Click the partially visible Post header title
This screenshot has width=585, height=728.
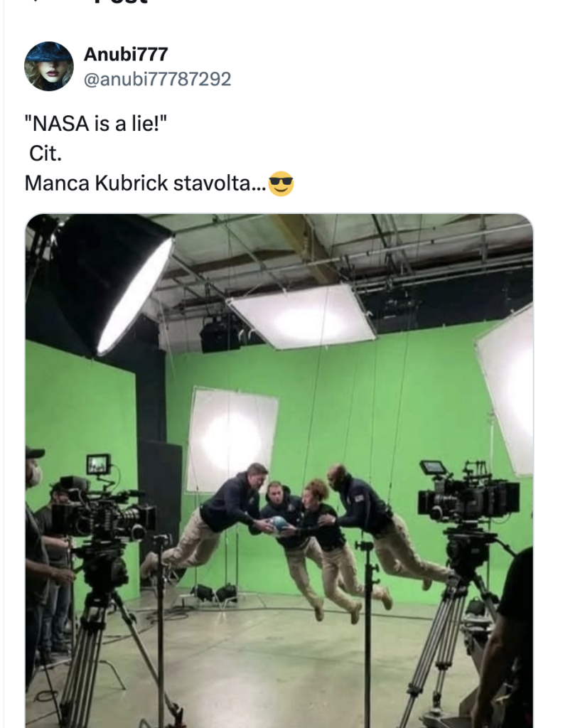121,4
